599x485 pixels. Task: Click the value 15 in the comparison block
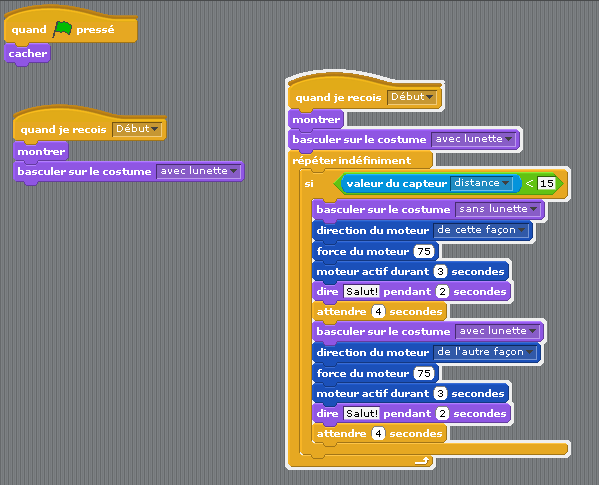[546, 183]
